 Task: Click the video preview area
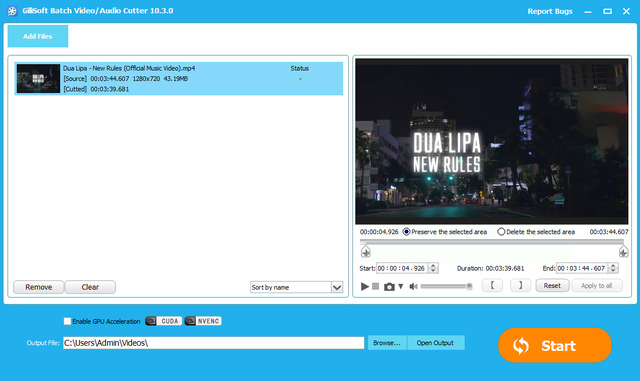coord(491,141)
